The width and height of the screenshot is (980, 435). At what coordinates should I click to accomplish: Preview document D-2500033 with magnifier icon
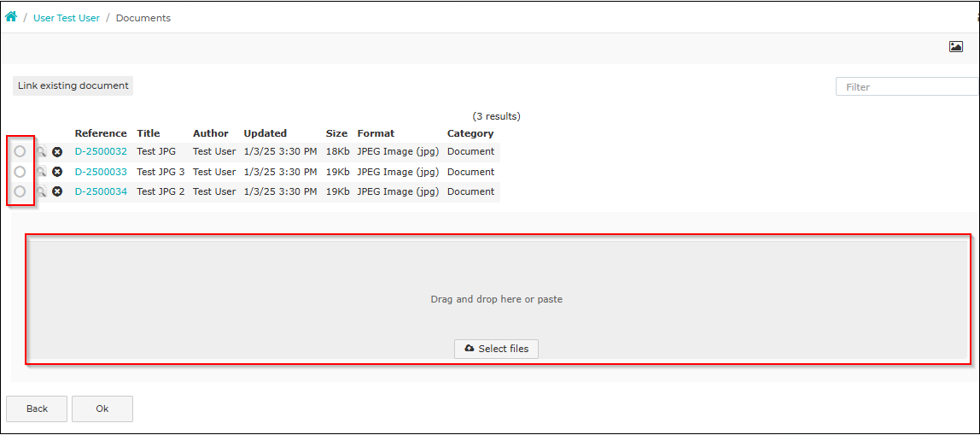coord(41,172)
